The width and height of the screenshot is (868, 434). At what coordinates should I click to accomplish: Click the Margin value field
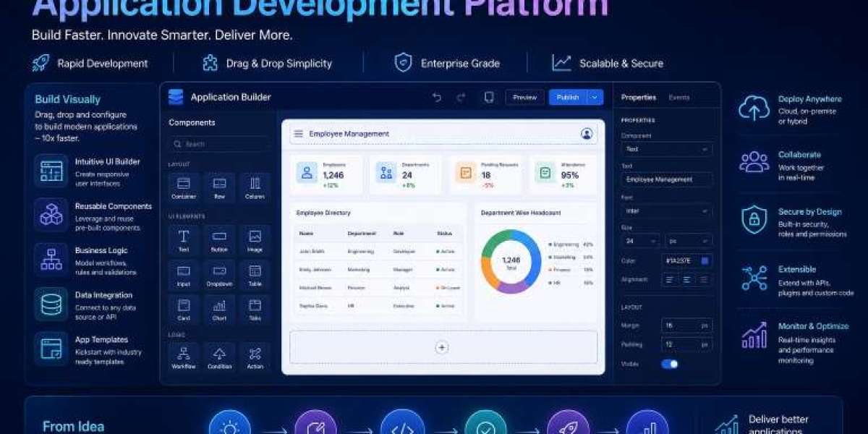click(686, 325)
